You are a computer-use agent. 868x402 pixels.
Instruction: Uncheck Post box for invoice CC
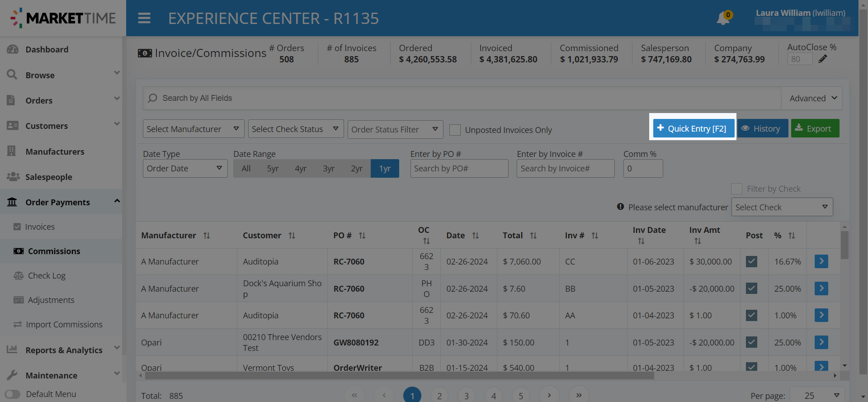[x=751, y=262]
